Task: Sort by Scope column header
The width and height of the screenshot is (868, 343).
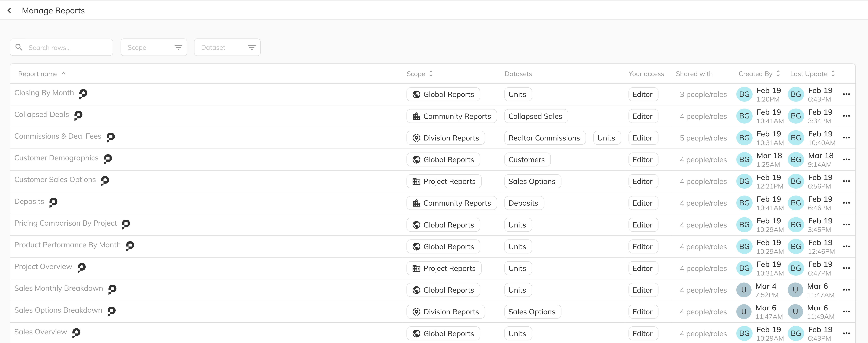Action: (x=420, y=74)
